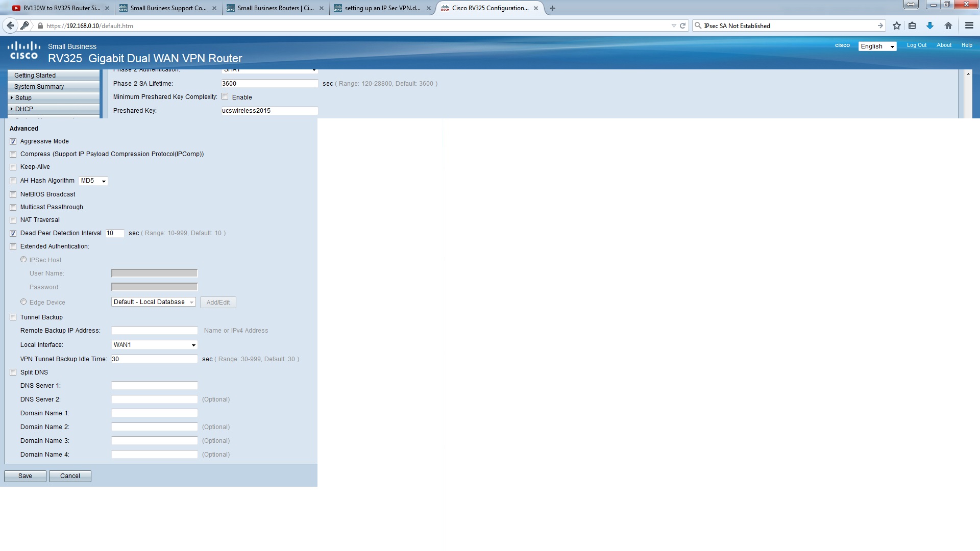Go to browser home page icon
Screen dimensions: 980x551
948,26
